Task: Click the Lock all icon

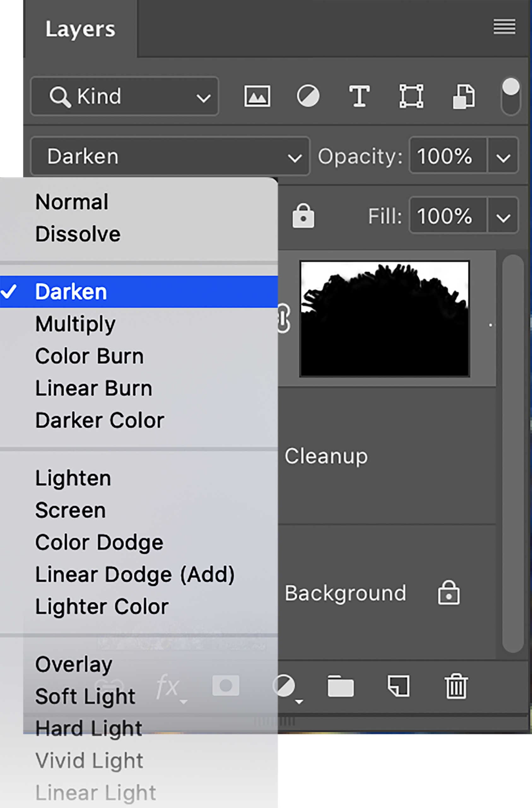Action: click(x=303, y=216)
